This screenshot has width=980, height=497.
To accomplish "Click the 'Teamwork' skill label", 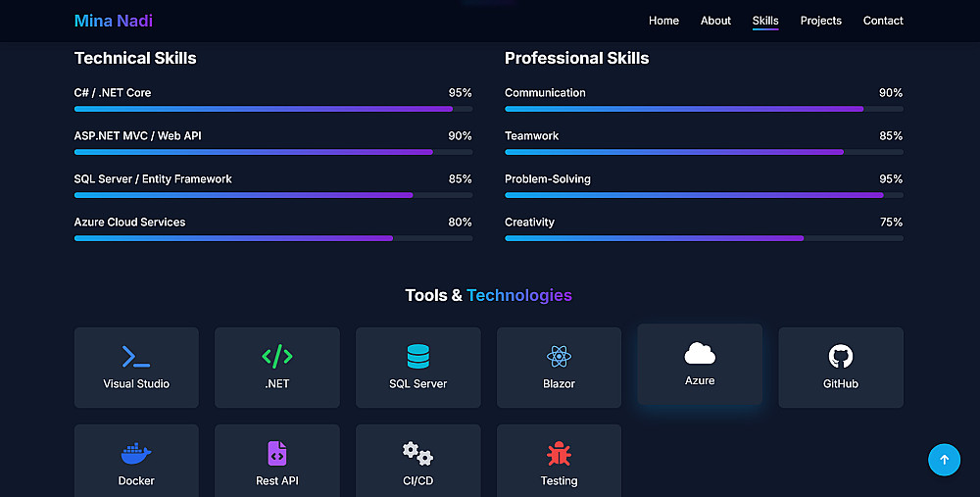I will (x=531, y=135).
